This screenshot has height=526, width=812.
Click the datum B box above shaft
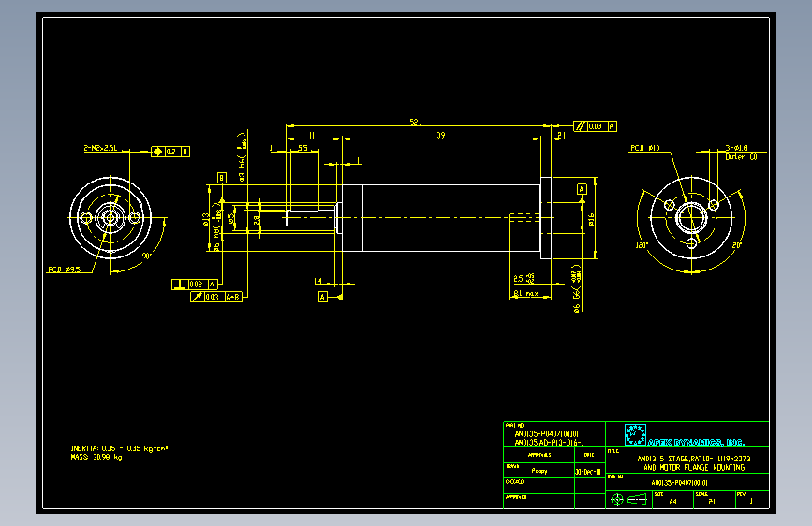pos(222,178)
